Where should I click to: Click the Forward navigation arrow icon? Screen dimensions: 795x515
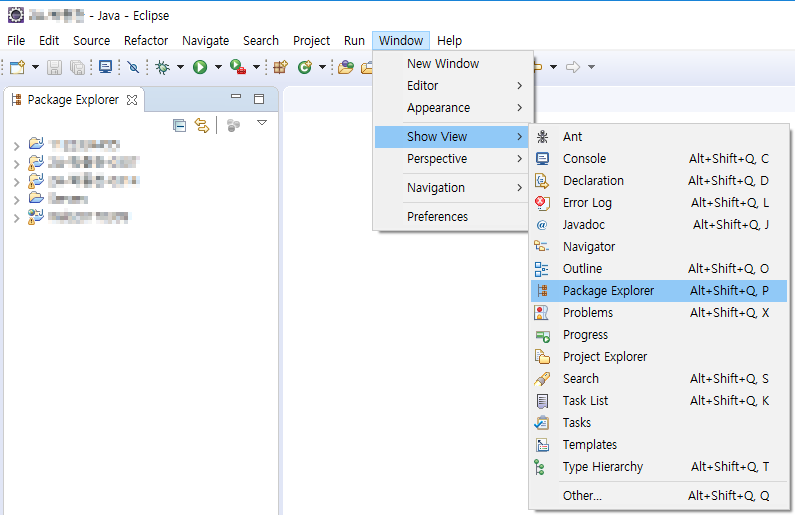pyautogui.click(x=573, y=67)
